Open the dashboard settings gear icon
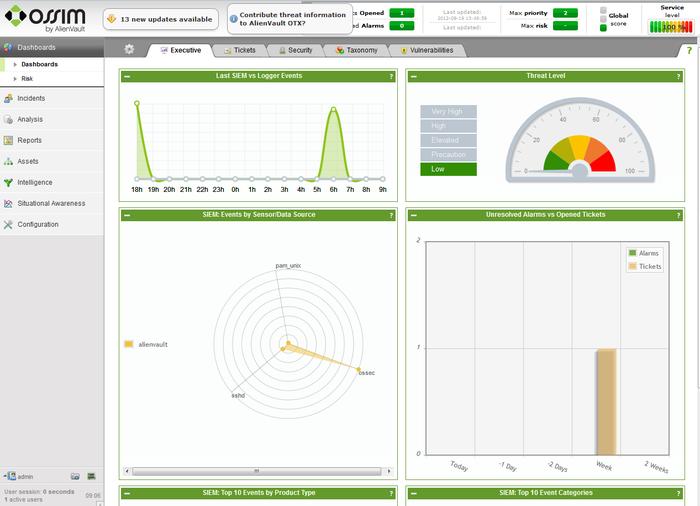Screen dimensions: 700x506 129,49
